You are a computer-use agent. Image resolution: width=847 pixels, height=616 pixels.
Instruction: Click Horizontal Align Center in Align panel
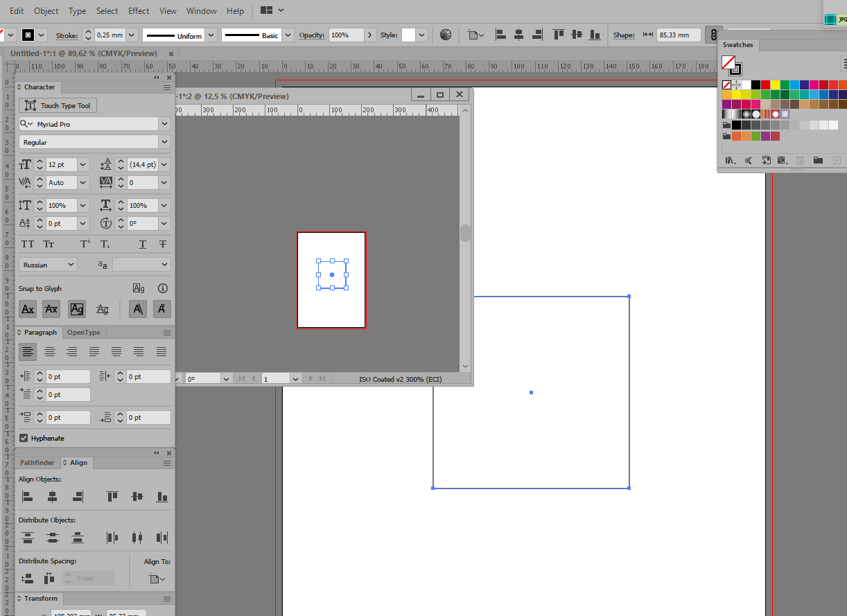(x=52, y=497)
